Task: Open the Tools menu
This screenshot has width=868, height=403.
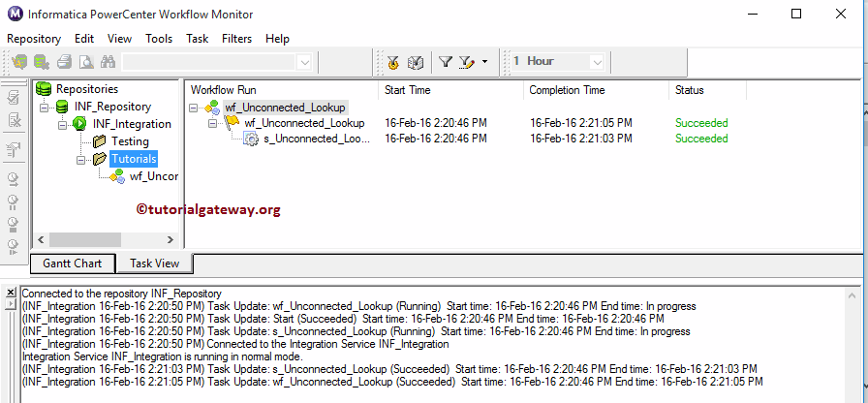Action: tap(159, 39)
